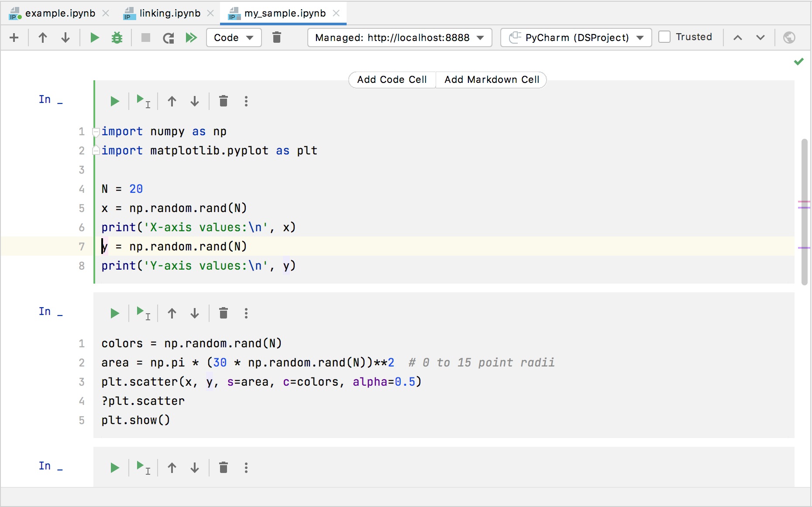Move second cell down arrow

[195, 313]
